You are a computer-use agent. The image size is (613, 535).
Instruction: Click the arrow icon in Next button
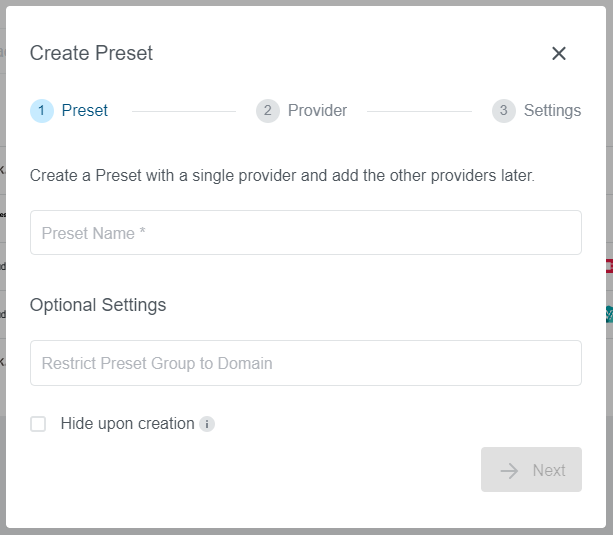point(510,470)
